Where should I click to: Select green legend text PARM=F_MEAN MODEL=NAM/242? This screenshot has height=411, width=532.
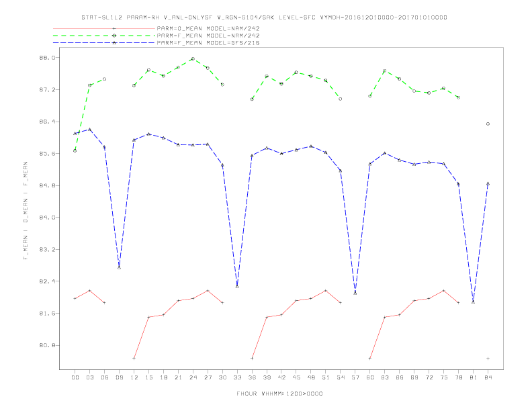click(x=208, y=36)
